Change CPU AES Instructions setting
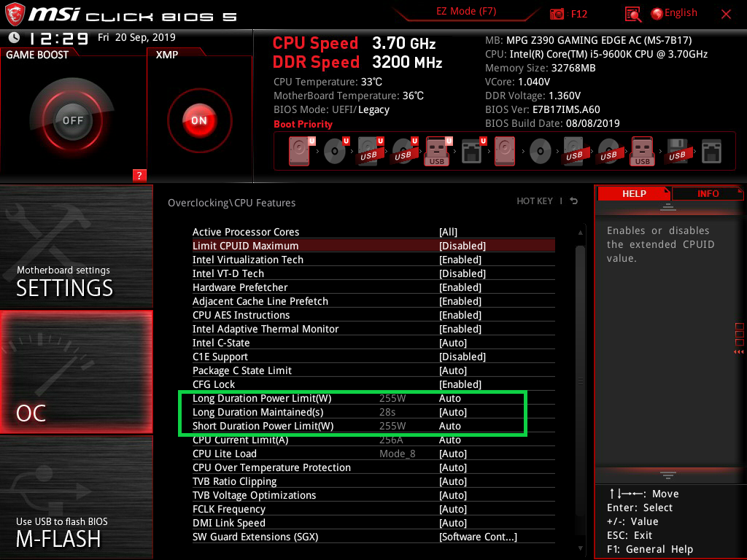The image size is (747, 560). (373, 315)
